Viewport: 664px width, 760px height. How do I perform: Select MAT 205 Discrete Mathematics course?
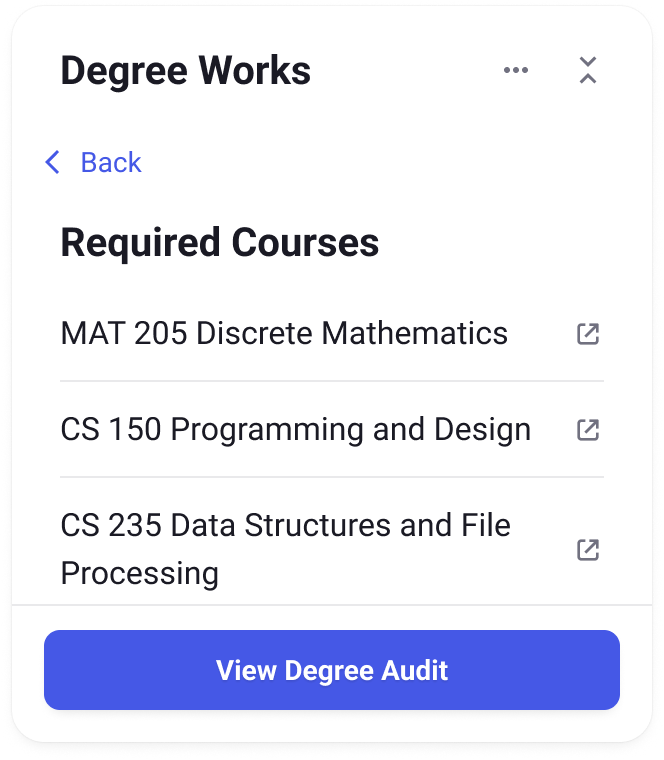point(332,333)
